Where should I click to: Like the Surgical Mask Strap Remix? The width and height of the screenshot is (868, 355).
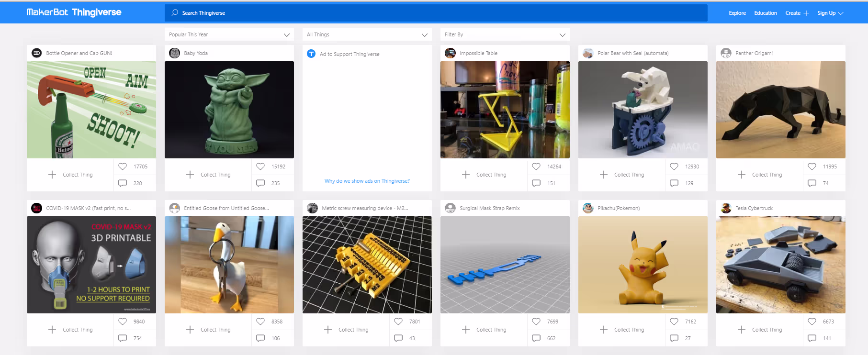[536, 322]
